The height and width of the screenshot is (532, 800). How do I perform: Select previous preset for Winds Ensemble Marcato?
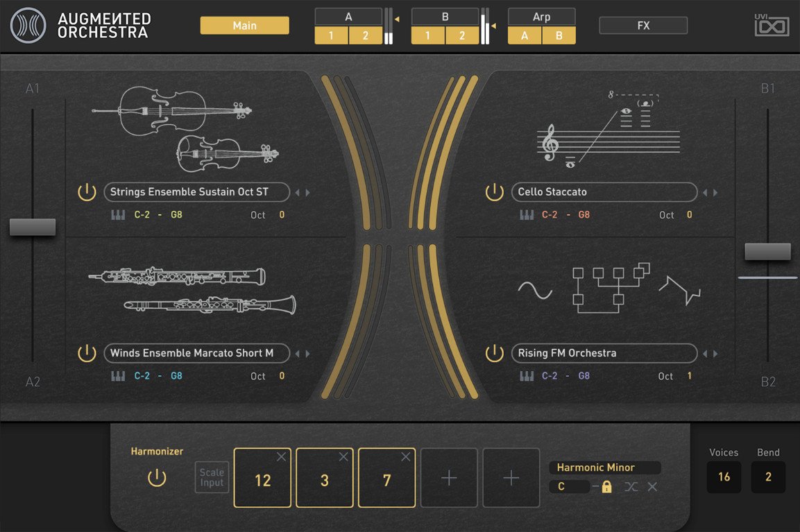tap(297, 354)
